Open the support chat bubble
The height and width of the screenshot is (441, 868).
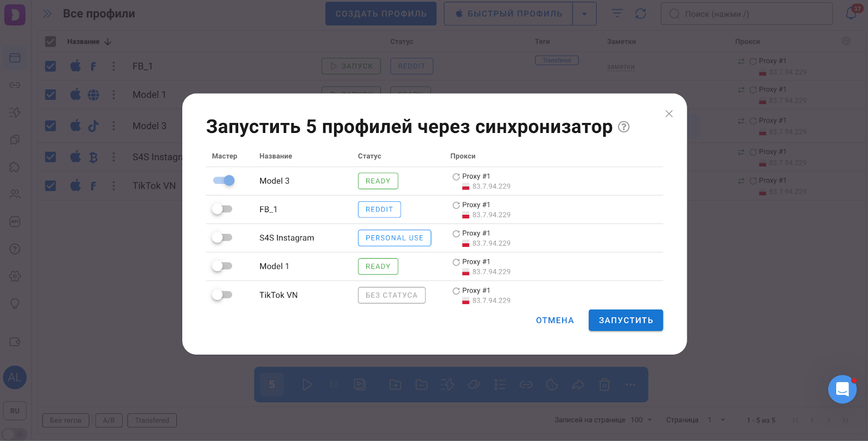click(842, 389)
